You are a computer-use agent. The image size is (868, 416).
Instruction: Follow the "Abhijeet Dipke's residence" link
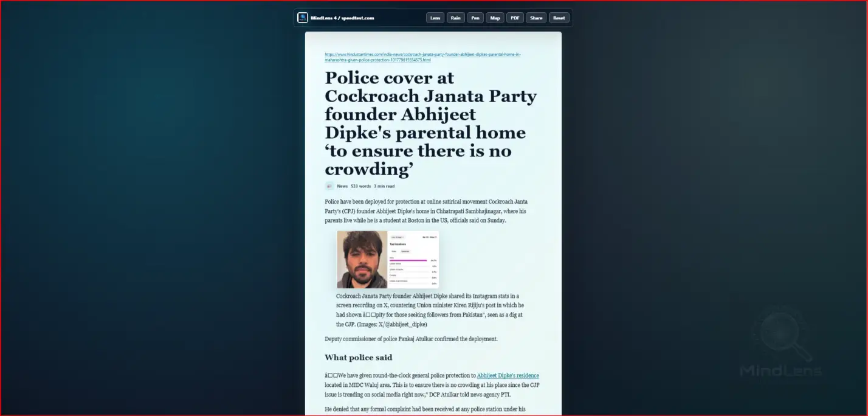click(x=508, y=376)
